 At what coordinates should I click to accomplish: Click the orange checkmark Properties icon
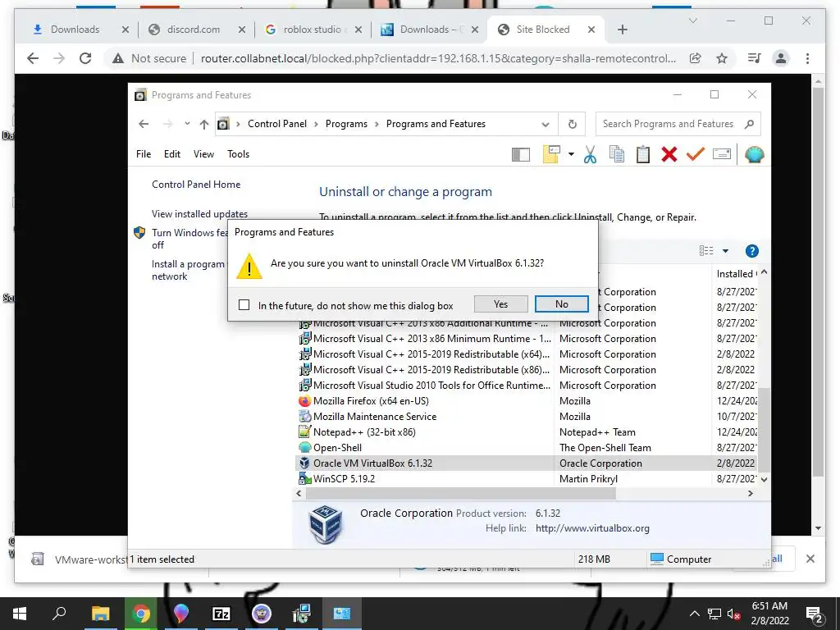696,155
